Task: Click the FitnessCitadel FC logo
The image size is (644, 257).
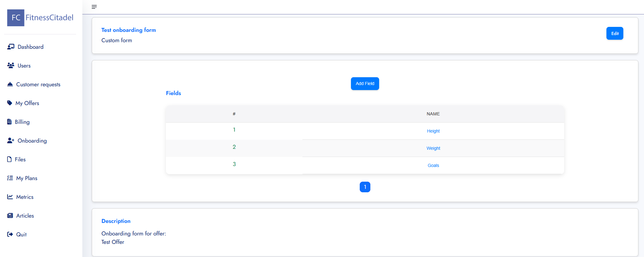Action: [16, 18]
